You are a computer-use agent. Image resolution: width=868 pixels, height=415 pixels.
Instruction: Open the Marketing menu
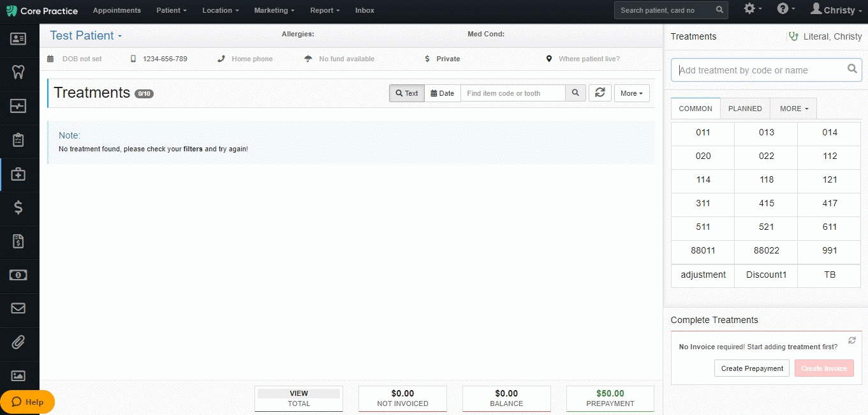click(274, 10)
